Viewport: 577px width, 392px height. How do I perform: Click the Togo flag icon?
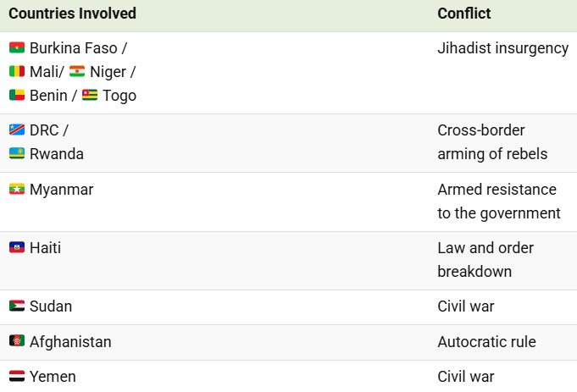[90, 96]
